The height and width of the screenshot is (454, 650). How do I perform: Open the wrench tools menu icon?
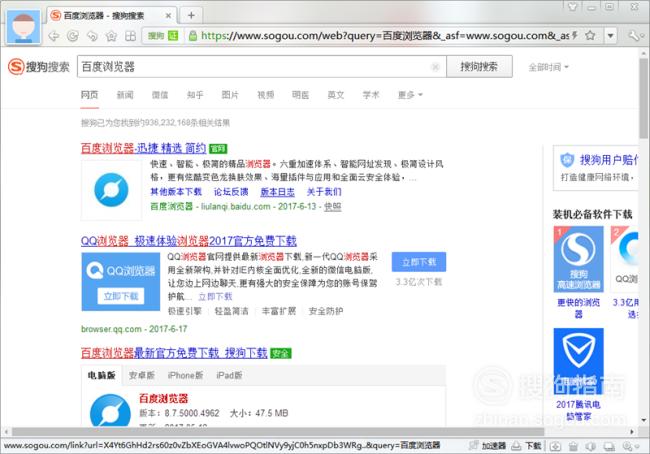pyautogui.click(x=634, y=36)
